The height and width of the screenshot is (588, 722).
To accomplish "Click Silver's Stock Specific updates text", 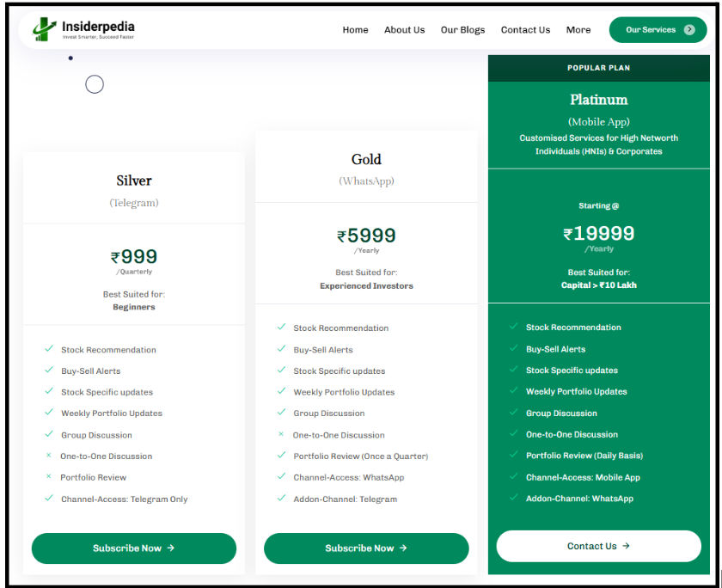I will tap(107, 392).
